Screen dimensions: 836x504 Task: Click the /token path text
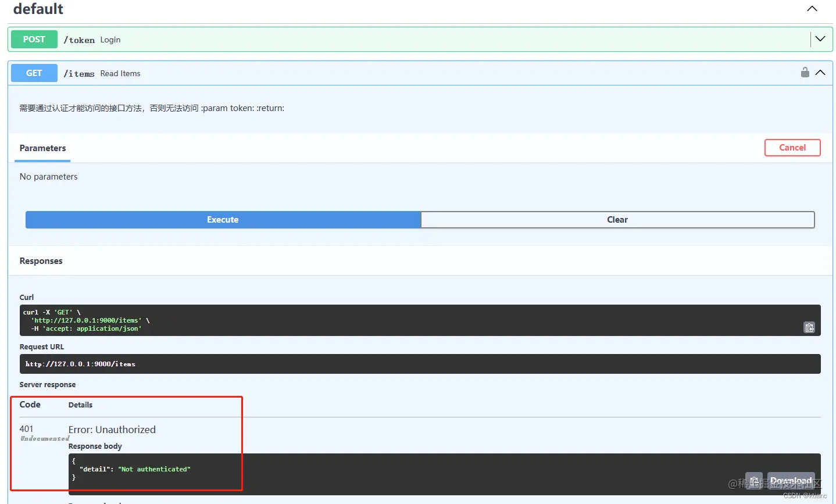coord(79,40)
